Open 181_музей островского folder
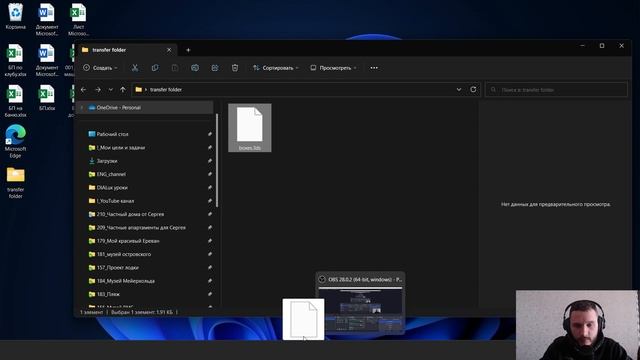The image size is (640, 360). click(x=124, y=254)
